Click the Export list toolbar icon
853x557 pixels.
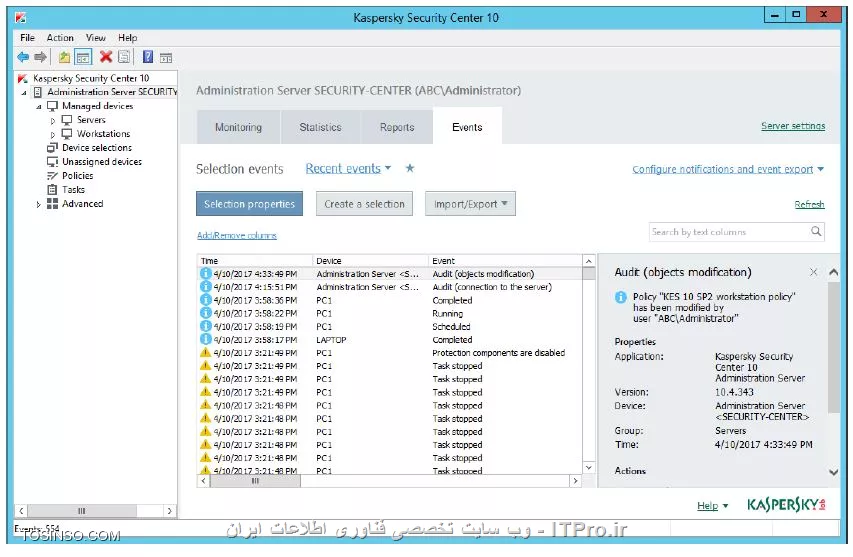124,57
